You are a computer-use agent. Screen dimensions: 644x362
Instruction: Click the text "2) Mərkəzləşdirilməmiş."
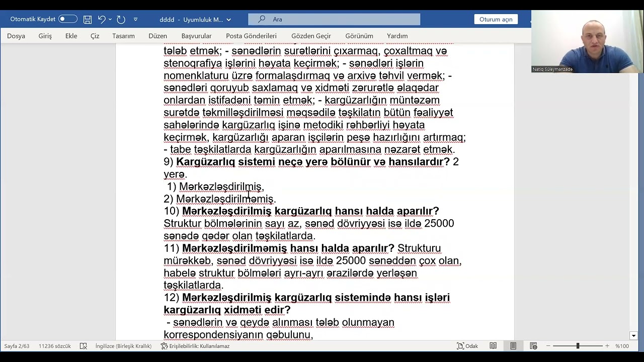pyautogui.click(x=220, y=199)
